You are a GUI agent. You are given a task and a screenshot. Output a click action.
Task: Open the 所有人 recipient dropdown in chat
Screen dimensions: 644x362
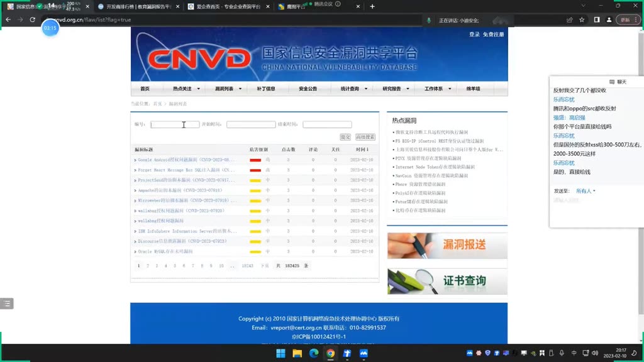coord(586,191)
